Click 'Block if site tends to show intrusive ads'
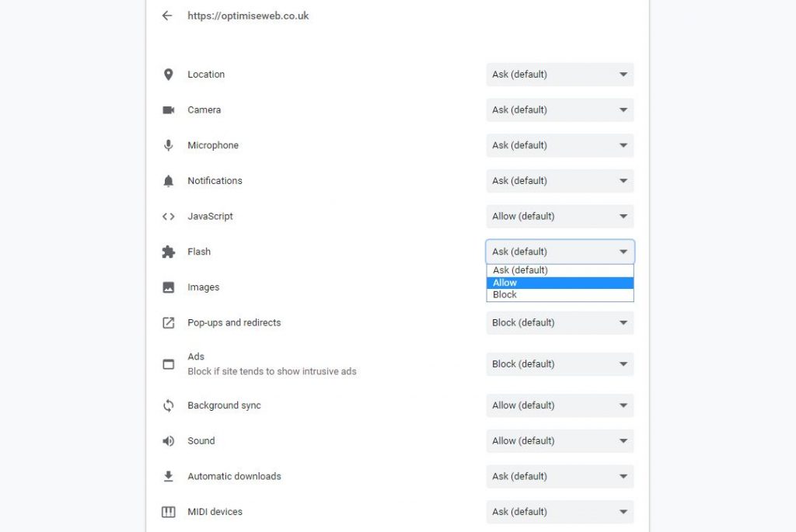The image size is (796, 532). click(272, 372)
